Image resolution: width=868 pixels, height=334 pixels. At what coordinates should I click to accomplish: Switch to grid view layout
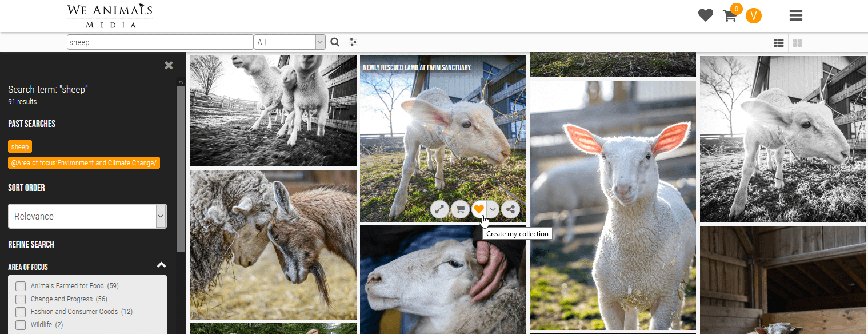798,42
